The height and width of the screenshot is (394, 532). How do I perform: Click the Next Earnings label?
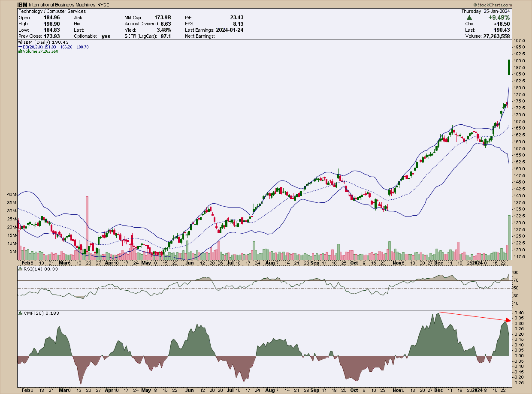tap(201, 36)
